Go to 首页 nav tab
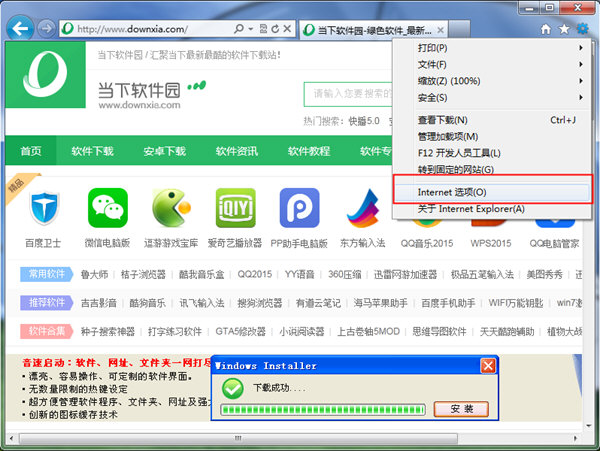Image resolution: width=600 pixels, height=451 pixels. [x=31, y=151]
